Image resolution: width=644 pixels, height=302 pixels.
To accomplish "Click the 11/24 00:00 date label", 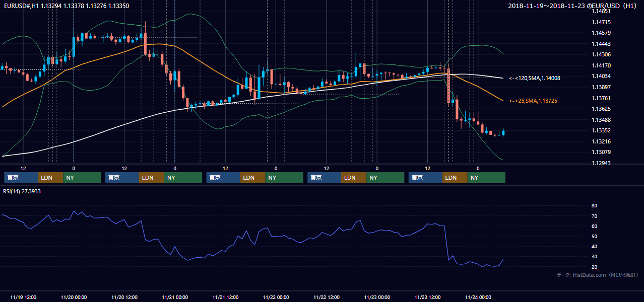I will coord(478,297).
